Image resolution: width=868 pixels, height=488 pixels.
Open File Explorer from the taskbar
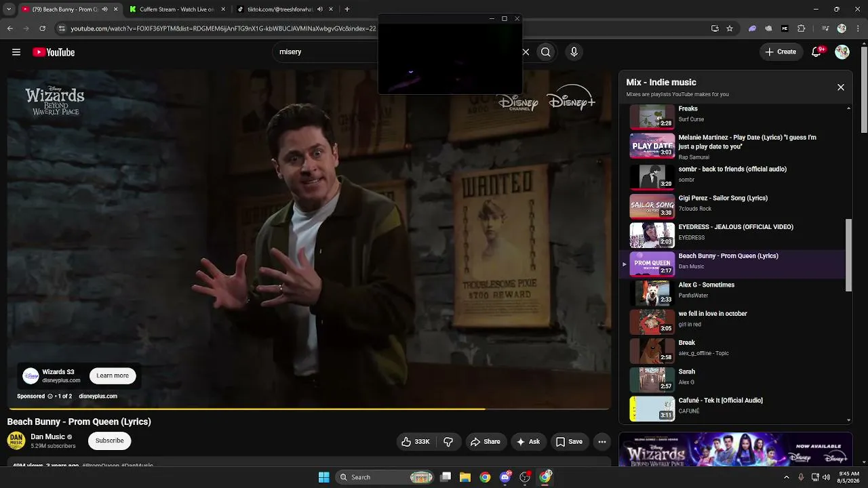[x=465, y=477]
